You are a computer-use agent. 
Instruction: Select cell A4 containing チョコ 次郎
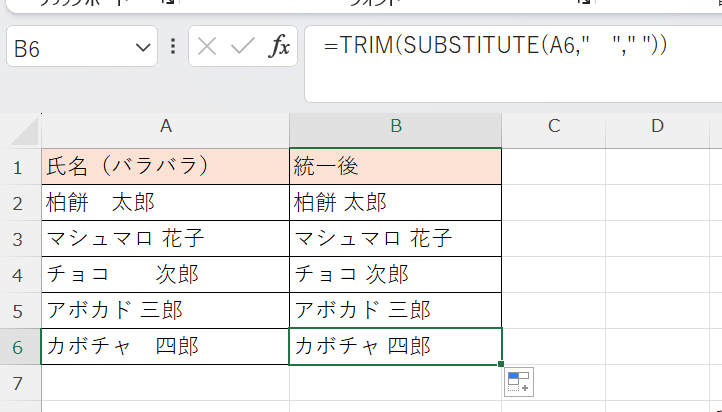[x=165, y=274]
